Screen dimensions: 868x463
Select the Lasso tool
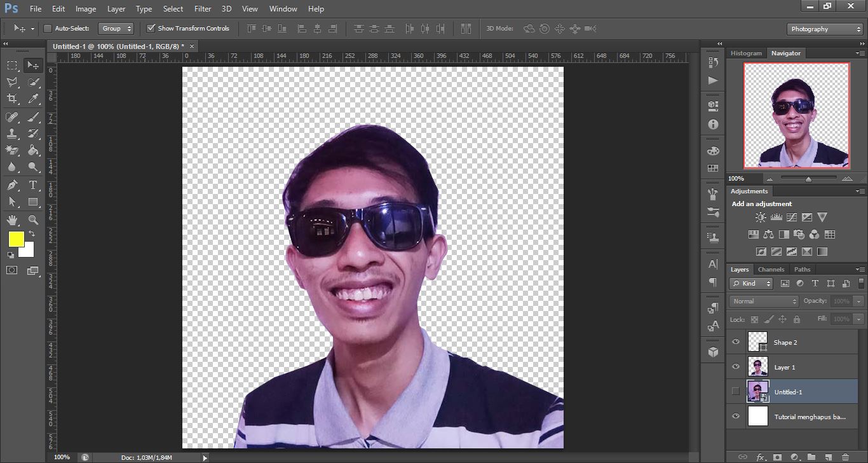click(x=12, y=82)
